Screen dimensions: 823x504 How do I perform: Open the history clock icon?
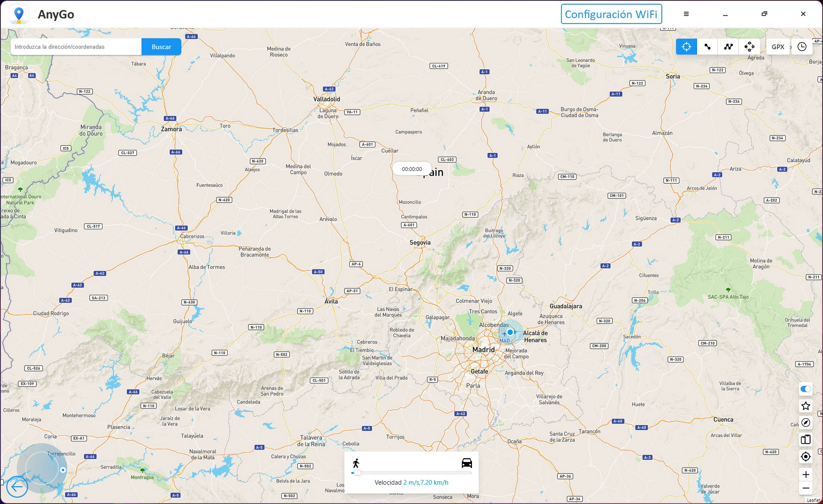click(802, 47)
